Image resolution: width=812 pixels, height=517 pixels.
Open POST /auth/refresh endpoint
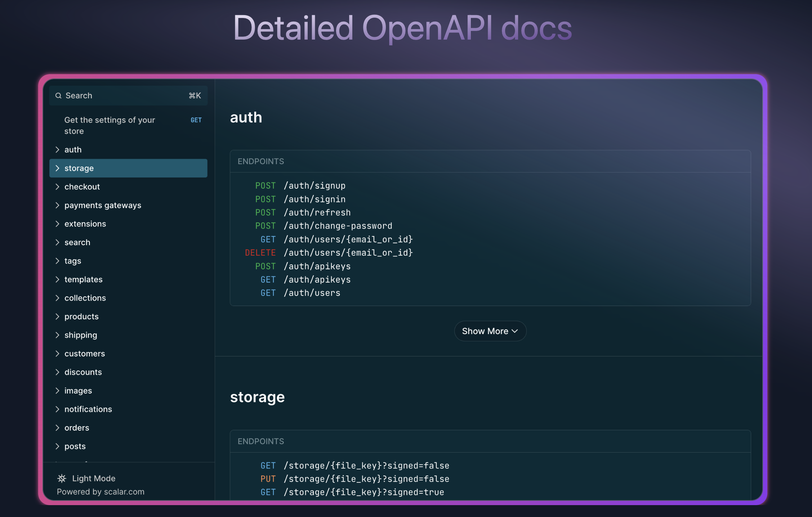click(x=303, y=212)
